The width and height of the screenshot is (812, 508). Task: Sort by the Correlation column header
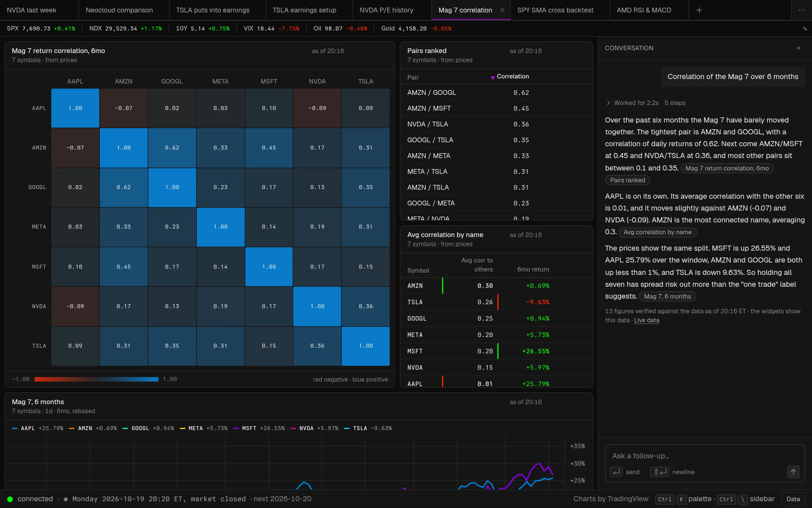tap(510, 76)
